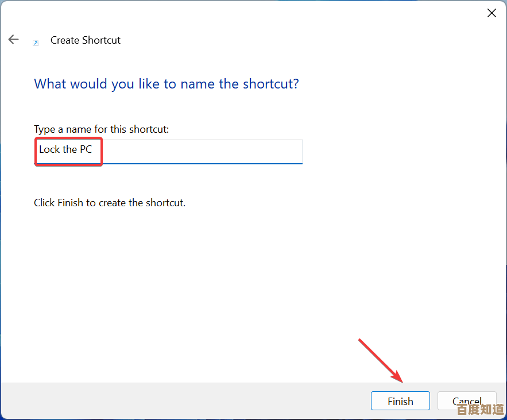The height and width of the screenshot is (420, 507).
Task: Close the Create Shortcut dialog with X
Action: click(x=491, y=13)
